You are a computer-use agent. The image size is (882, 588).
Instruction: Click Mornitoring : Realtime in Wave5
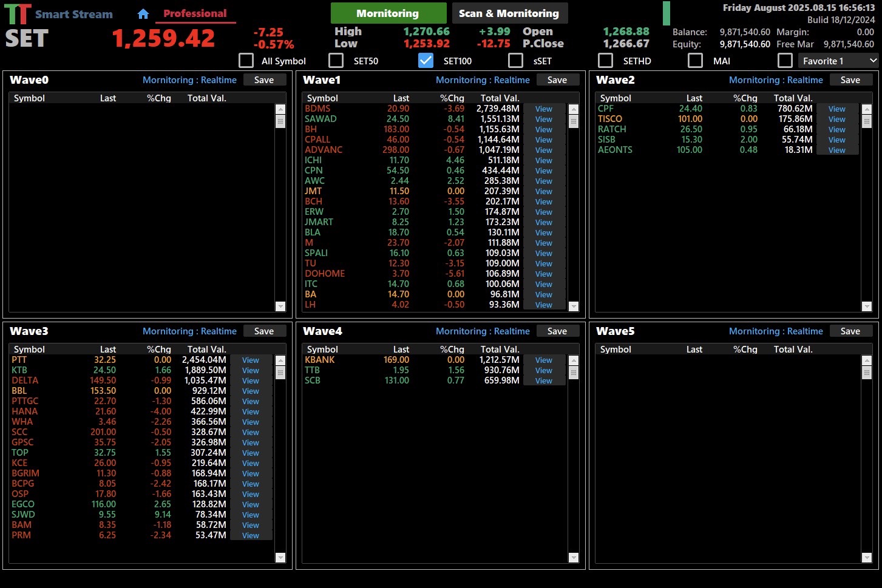[776, 331]
